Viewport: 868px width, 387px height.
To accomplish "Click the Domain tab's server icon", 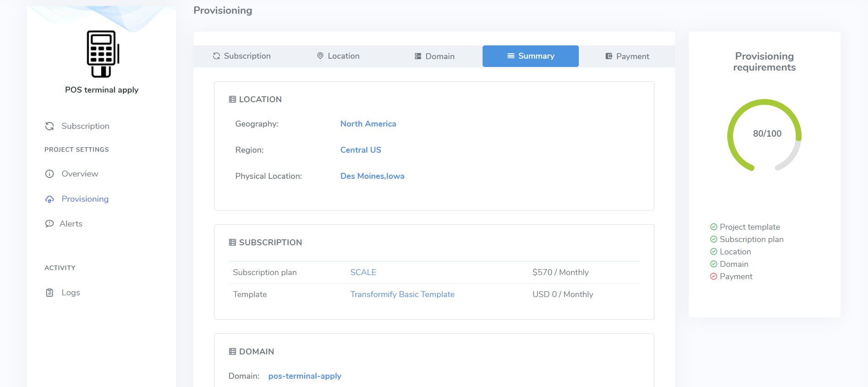I will 418,56.
